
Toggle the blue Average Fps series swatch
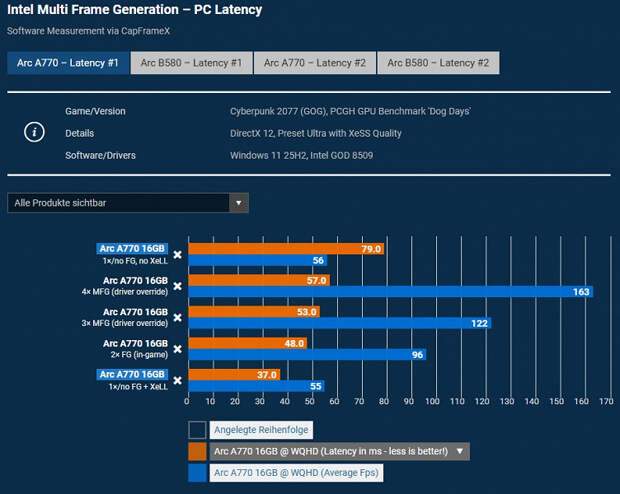(197, 471)
